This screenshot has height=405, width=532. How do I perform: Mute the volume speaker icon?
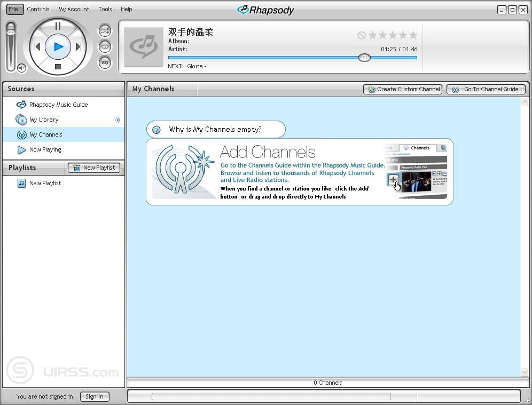pos(21,68)
